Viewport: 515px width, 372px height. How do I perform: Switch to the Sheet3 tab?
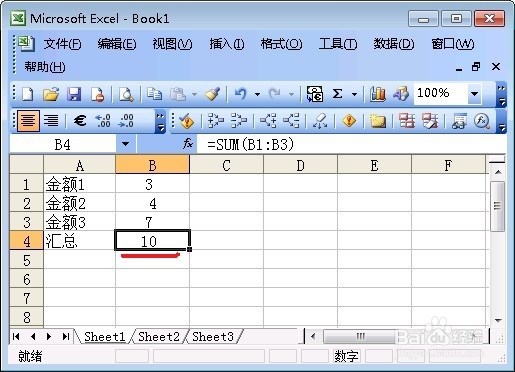213,337
